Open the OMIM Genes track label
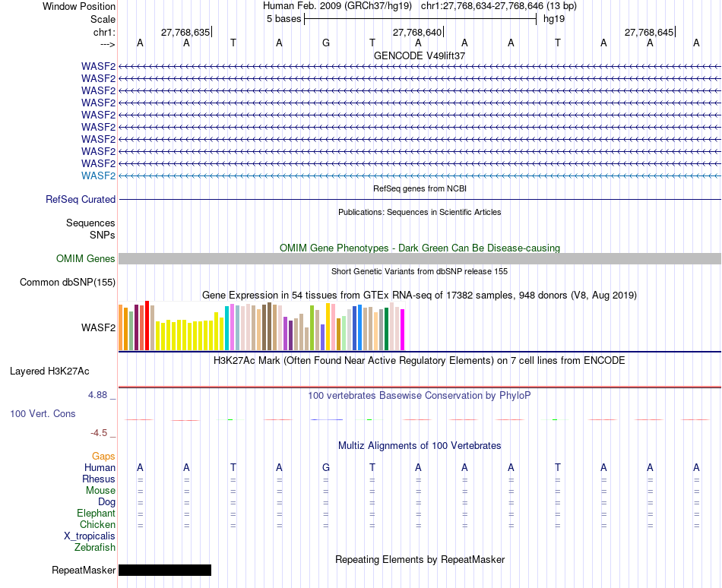Screen dimensions: 722x588 pyautogui.click(x=86, y=258)
